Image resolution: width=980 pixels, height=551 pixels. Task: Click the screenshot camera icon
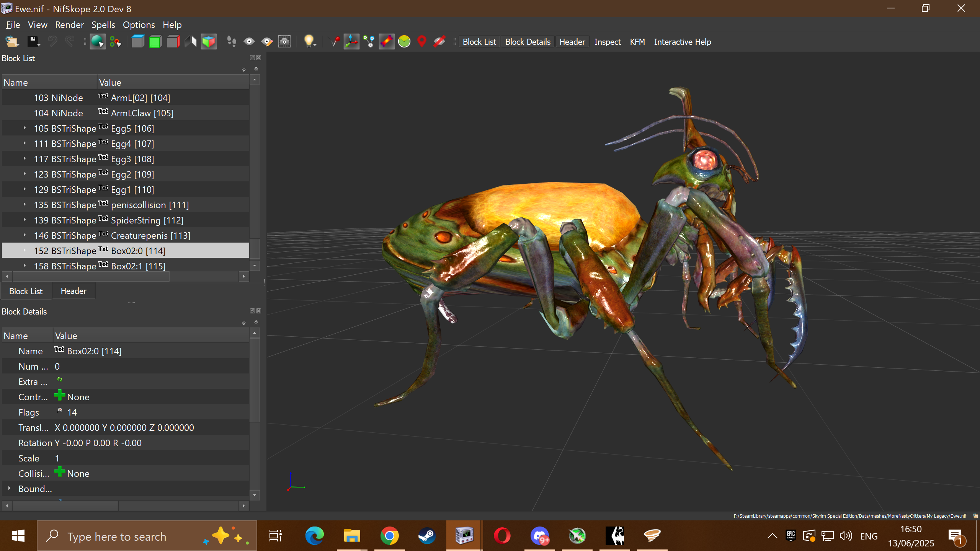(284, 41)
